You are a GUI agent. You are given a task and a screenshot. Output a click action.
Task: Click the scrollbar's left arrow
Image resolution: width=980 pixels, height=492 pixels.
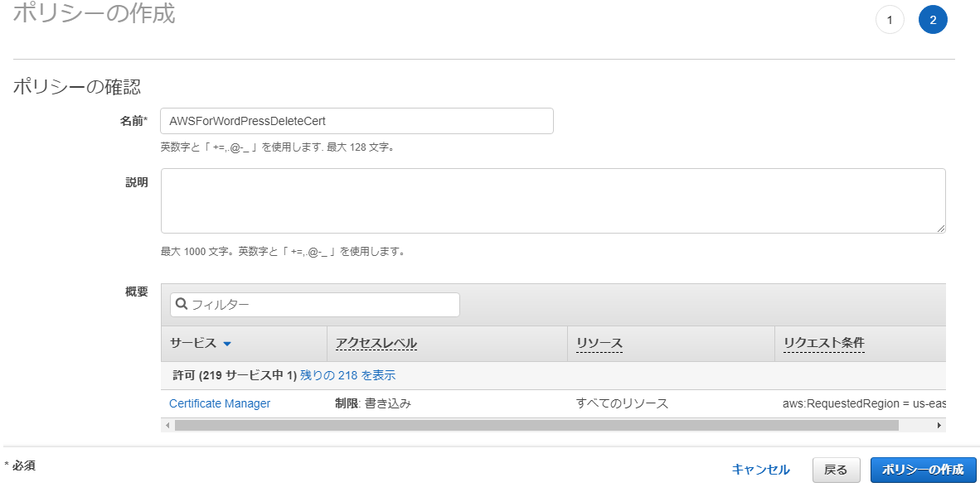(167, 425)
